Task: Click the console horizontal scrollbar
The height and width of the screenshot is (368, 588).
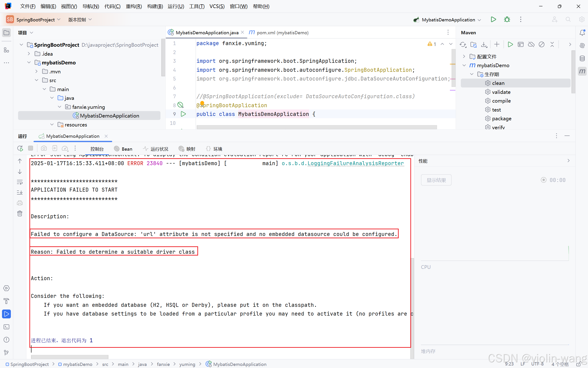Action: click(x=70, y=356)
